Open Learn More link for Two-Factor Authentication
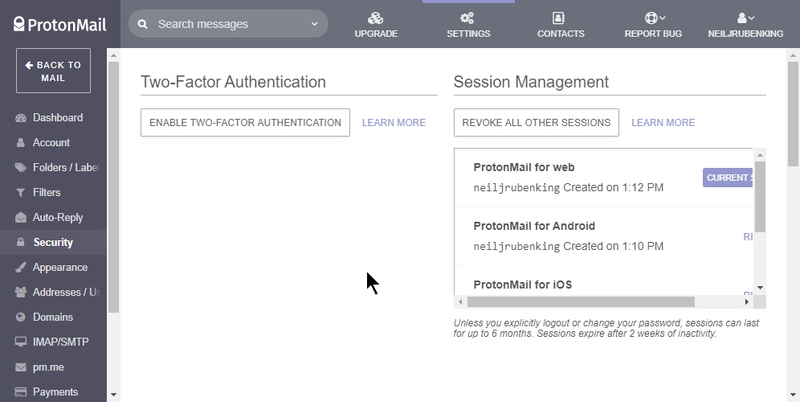 (x=393, y=122)
